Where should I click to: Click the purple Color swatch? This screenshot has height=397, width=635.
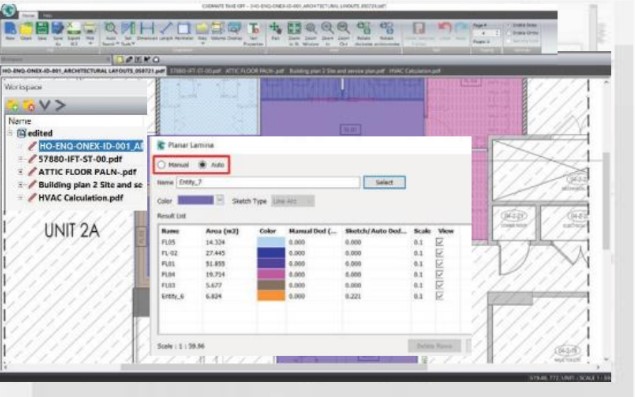coord(196,200)
